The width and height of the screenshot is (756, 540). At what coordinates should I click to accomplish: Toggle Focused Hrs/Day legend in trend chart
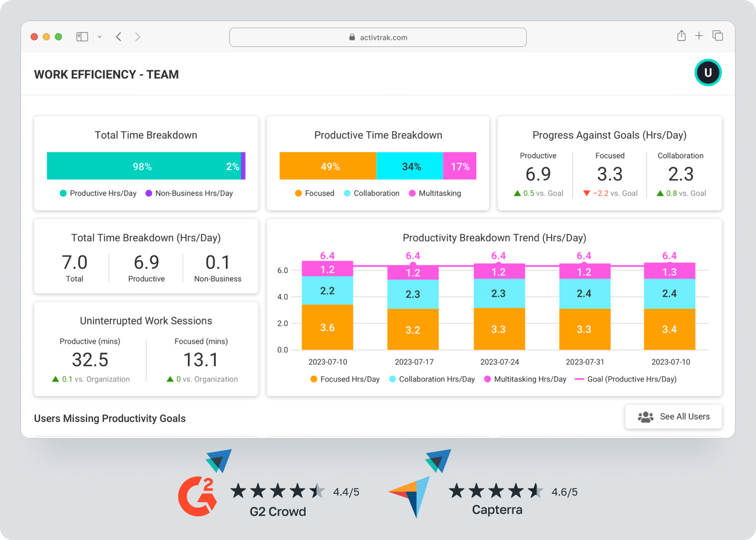pos(345,379)
